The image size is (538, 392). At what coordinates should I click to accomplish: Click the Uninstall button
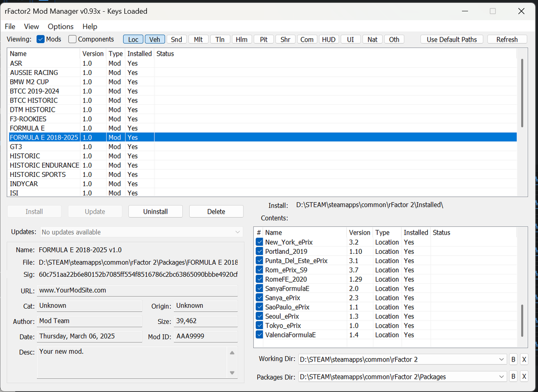point(155,212)
